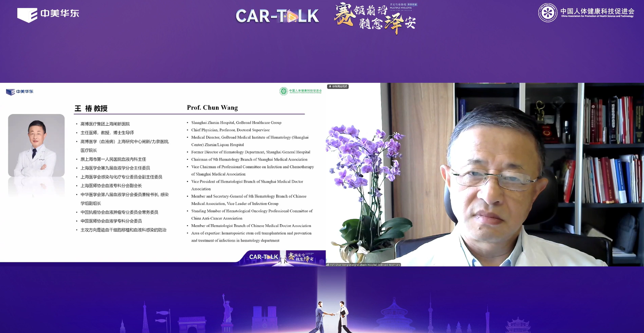Click the signal bars icon beside the speaker name

[x=327, y=265]
